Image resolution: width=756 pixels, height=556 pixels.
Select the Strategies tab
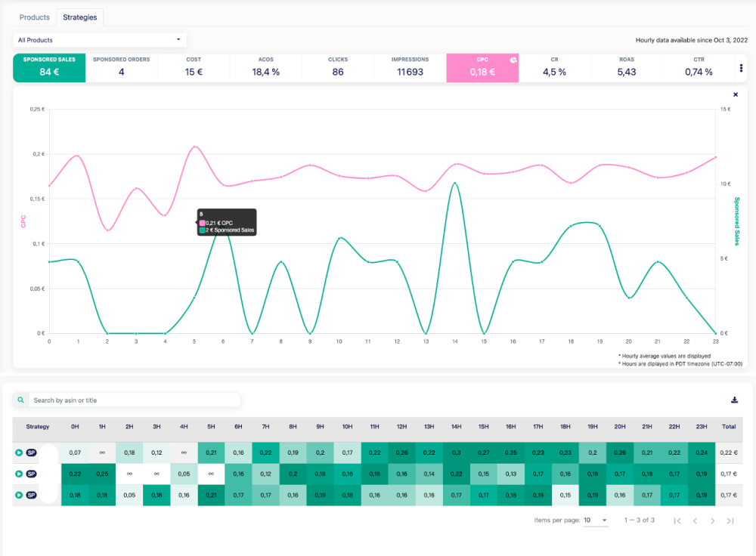(x=80, y=17)
